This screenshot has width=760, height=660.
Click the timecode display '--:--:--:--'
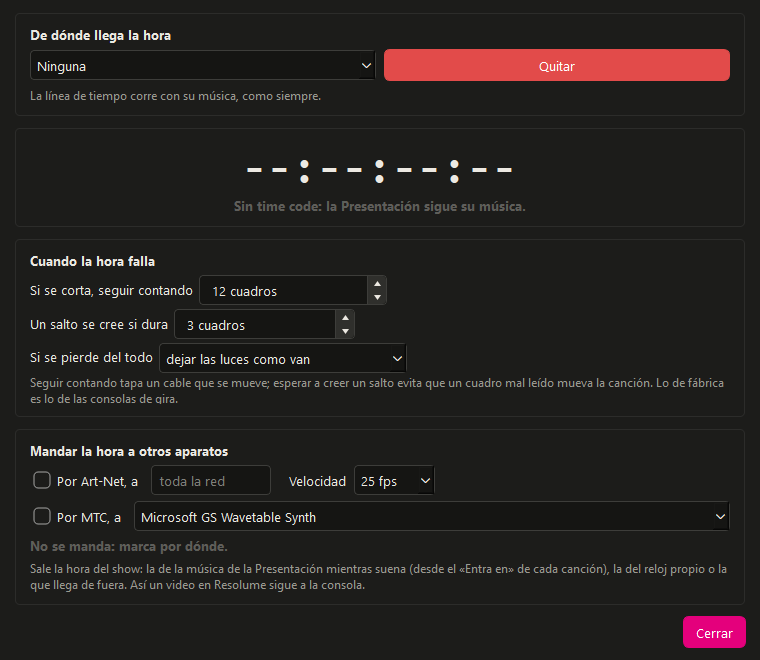click(x=380, y=171)
